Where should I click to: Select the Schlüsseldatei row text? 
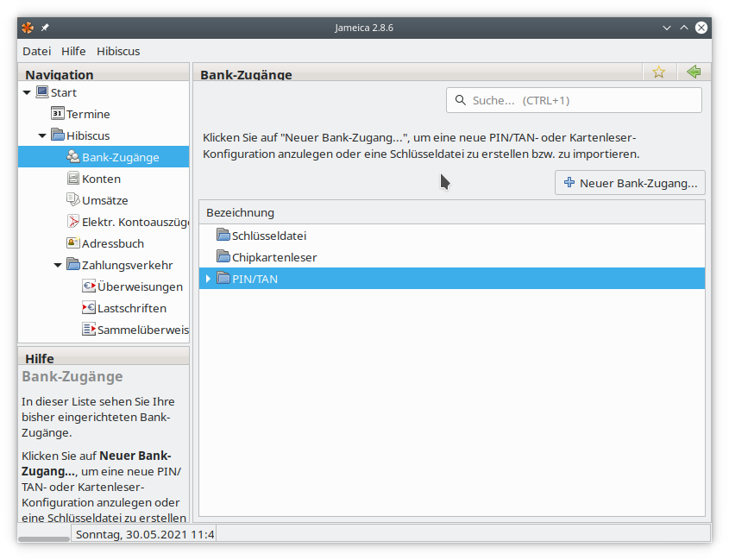(x=269, y=236)
